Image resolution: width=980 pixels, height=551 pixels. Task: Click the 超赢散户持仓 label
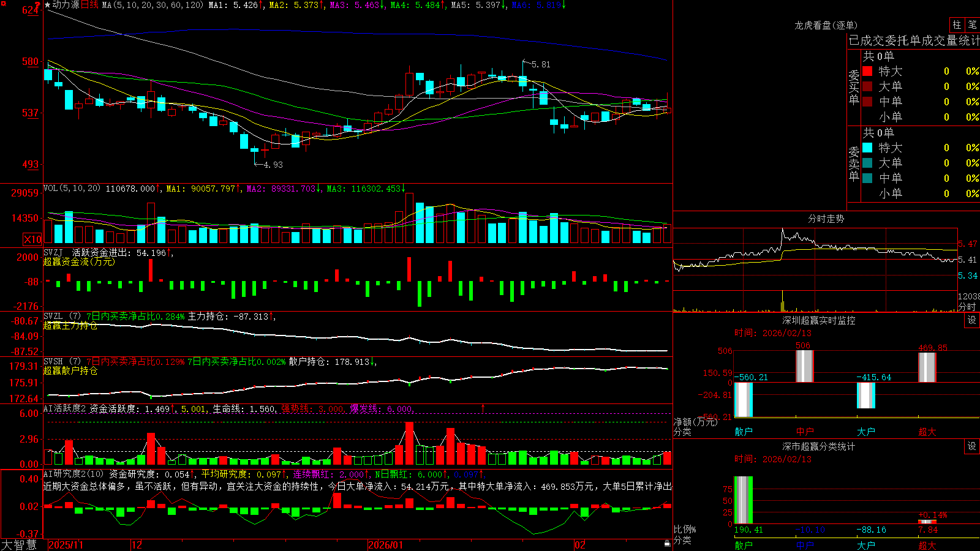[70, 370]
